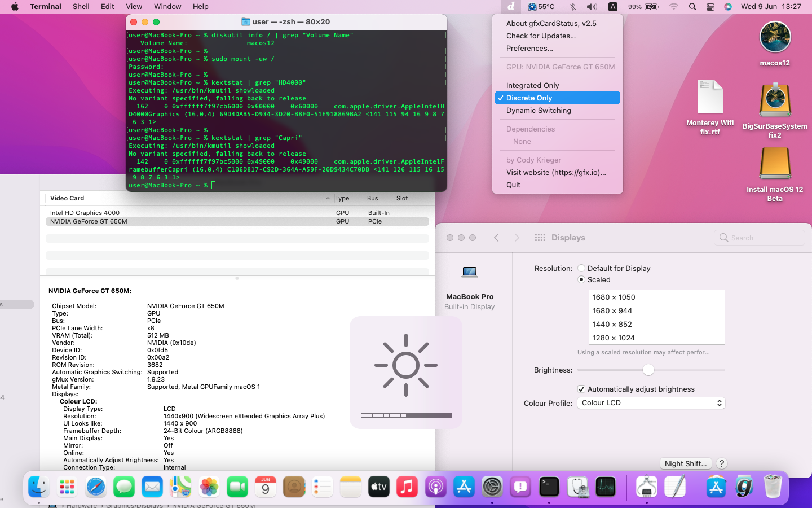
Task: Open Podcasts in the Dock
Action: point(436,487)
